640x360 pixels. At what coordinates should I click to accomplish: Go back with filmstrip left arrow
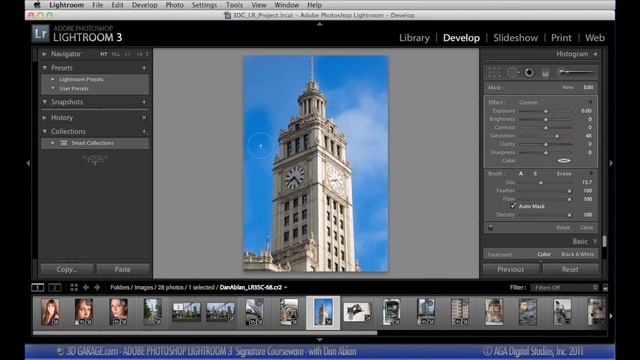[86, 288]
